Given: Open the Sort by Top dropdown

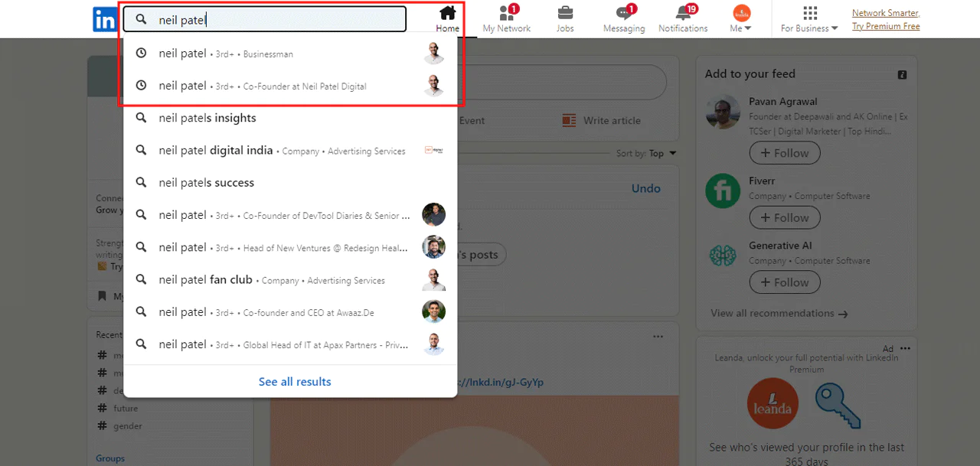Looking at the screenshot, I should tap(647, 153).
